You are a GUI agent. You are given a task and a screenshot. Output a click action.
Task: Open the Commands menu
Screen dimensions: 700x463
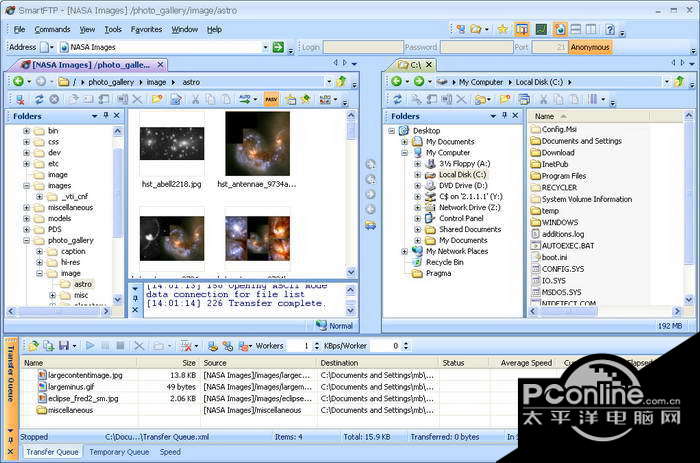tap(52, 29)
